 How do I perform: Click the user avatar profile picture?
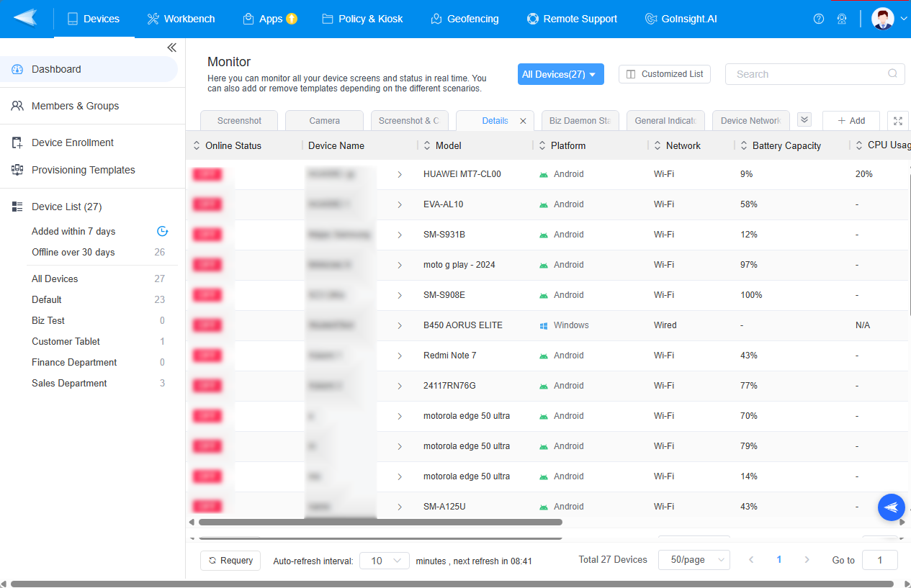click(x=882, y=19)
